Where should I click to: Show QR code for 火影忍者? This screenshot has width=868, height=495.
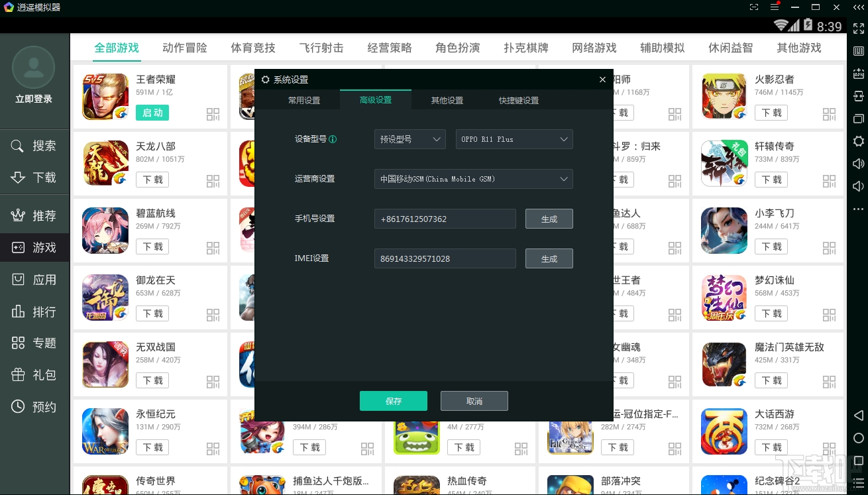829,114
